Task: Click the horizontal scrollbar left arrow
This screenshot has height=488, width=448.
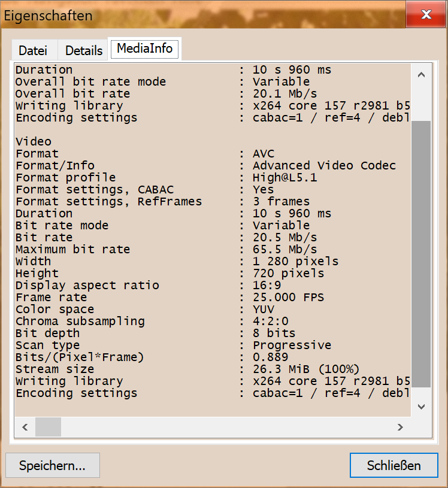Action: pyautogui.click(x=26, y=427)
